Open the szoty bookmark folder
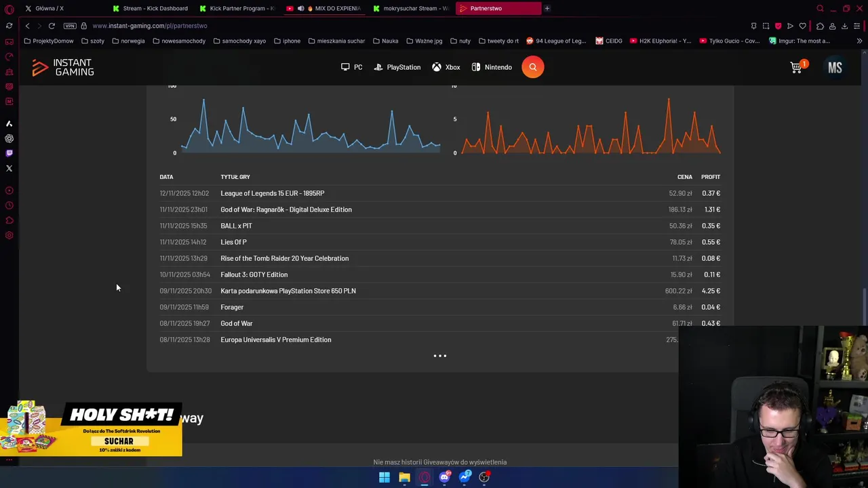 pos(93,41)
